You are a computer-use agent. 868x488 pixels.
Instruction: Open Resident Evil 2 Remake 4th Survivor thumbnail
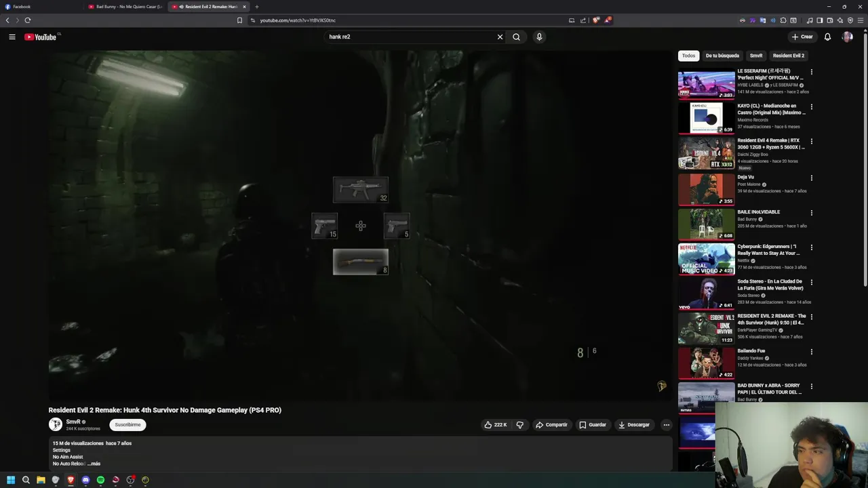coord(706,328)
